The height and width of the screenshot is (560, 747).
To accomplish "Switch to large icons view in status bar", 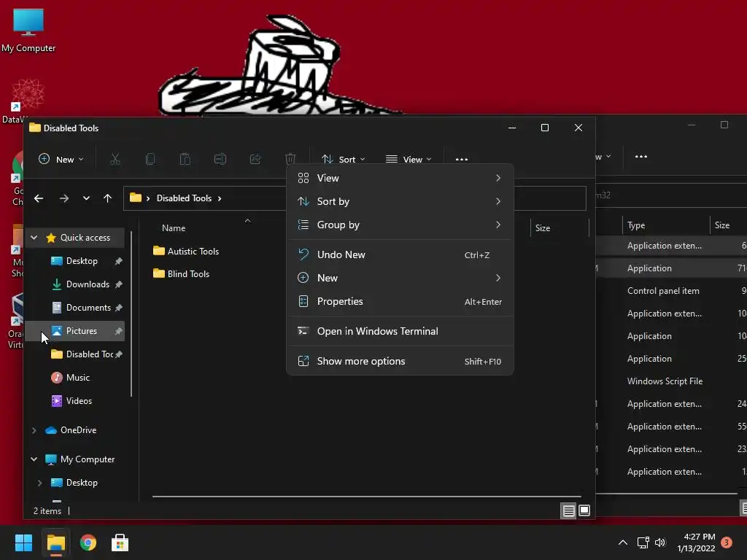I will click(x=584, y=511).
